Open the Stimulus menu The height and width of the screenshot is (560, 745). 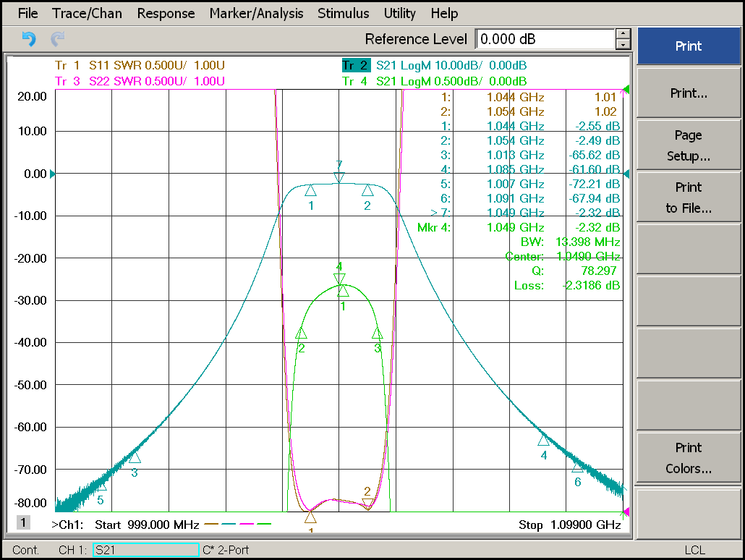[x=343, y=13]
